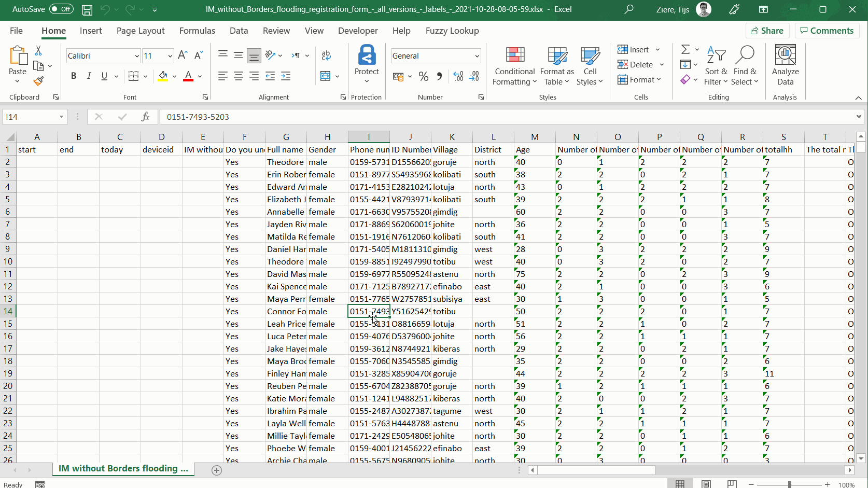Toggle Bold formatting

click(74, 76)
